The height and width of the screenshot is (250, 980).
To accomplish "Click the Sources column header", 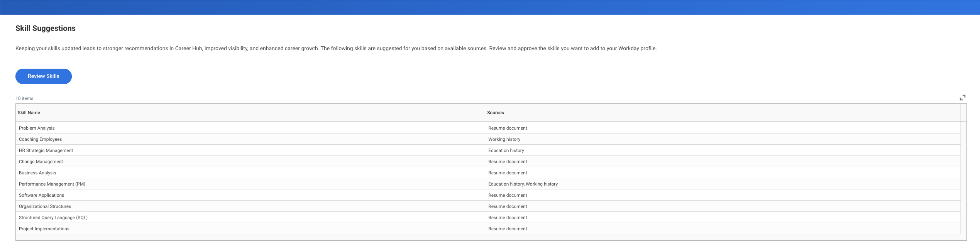I will (495, 113).
